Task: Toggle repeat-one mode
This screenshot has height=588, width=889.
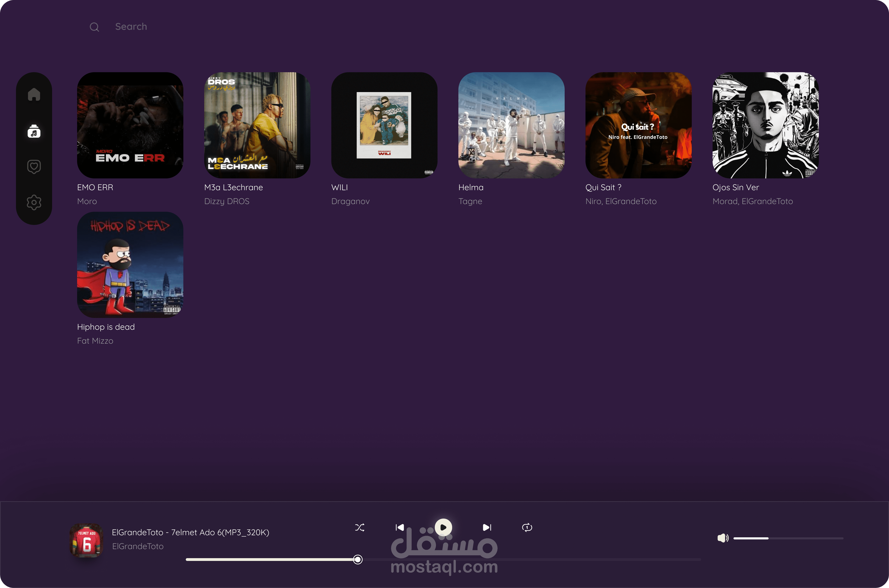Action: [527, 528]
